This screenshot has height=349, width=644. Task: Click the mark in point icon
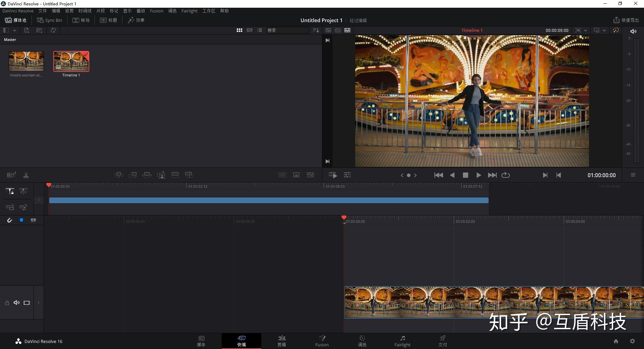point(545,175)
